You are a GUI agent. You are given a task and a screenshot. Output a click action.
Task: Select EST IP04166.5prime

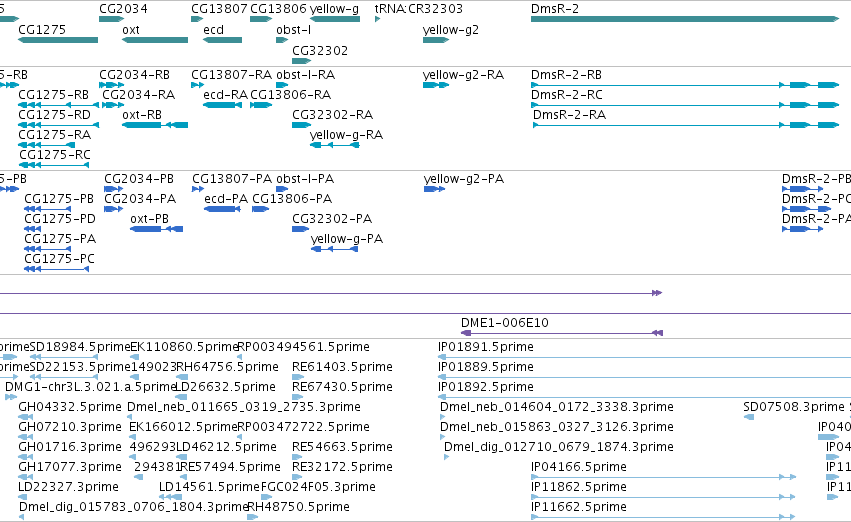663,477
